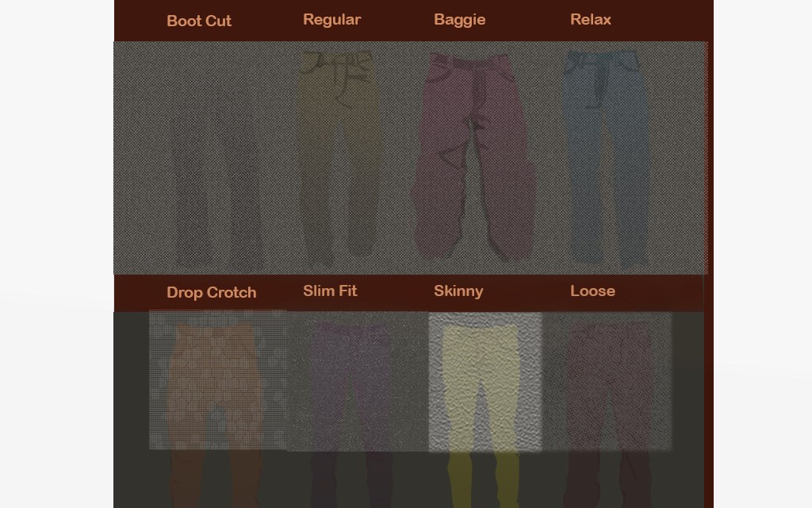Viewport: 812px width, 508px height.
Task: Click the Skinny label text
Action: [458, 291]
